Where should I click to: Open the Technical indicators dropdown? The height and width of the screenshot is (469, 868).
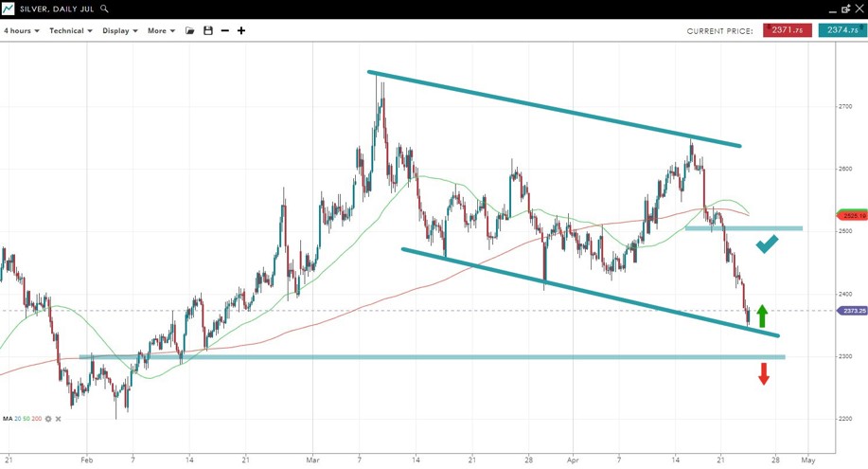click(x=71, y=30)
